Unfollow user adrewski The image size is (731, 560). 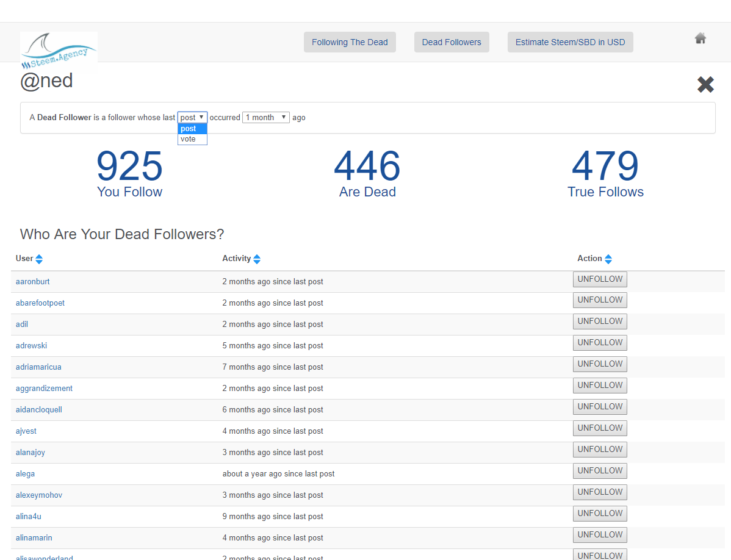click(600, 343)
